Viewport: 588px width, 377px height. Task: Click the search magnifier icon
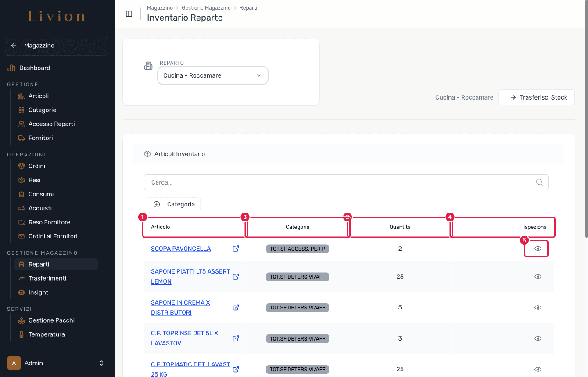(540, 182)
